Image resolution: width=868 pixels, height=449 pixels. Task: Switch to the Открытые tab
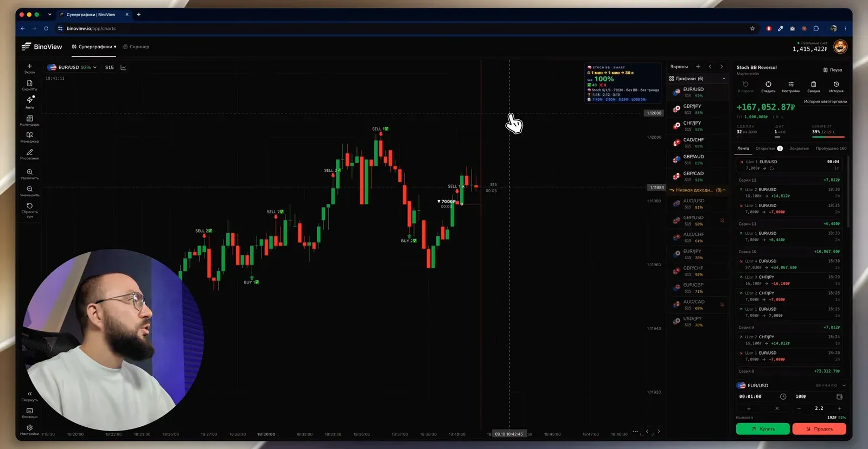(769, 148)
